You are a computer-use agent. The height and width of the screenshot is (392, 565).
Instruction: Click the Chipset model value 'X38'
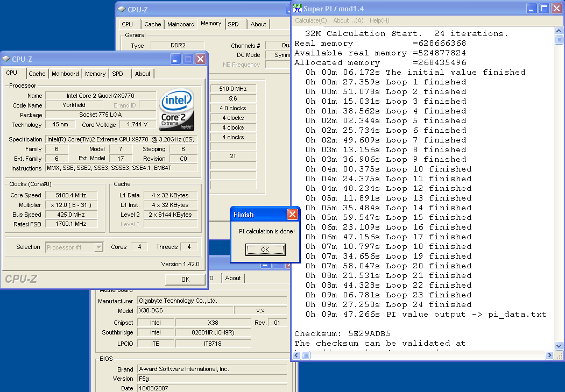pos(213,323)
